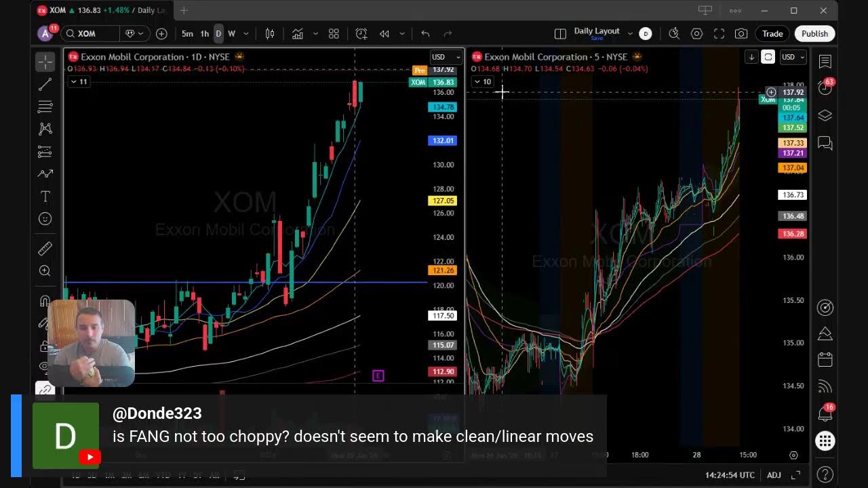Image resolution: width=868 pixels, height=488 pixels.
Task: Toggle magnet mode for drawings
Action: tap(45, 301)
